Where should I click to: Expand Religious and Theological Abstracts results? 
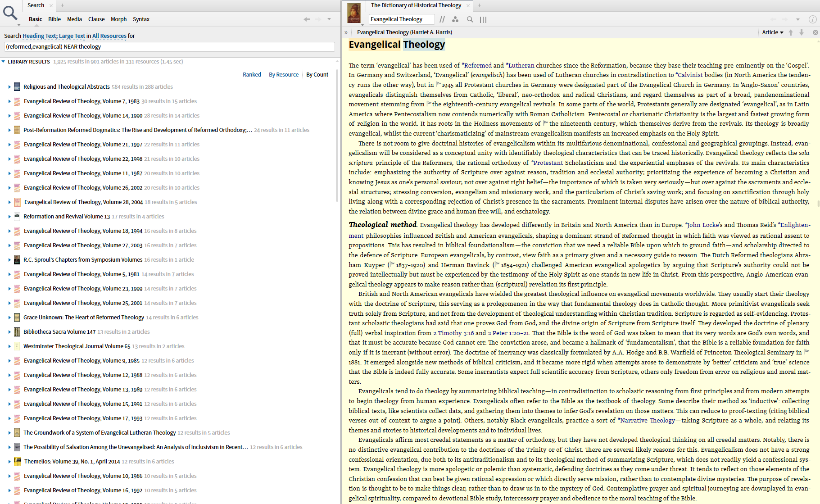(9, 87)
